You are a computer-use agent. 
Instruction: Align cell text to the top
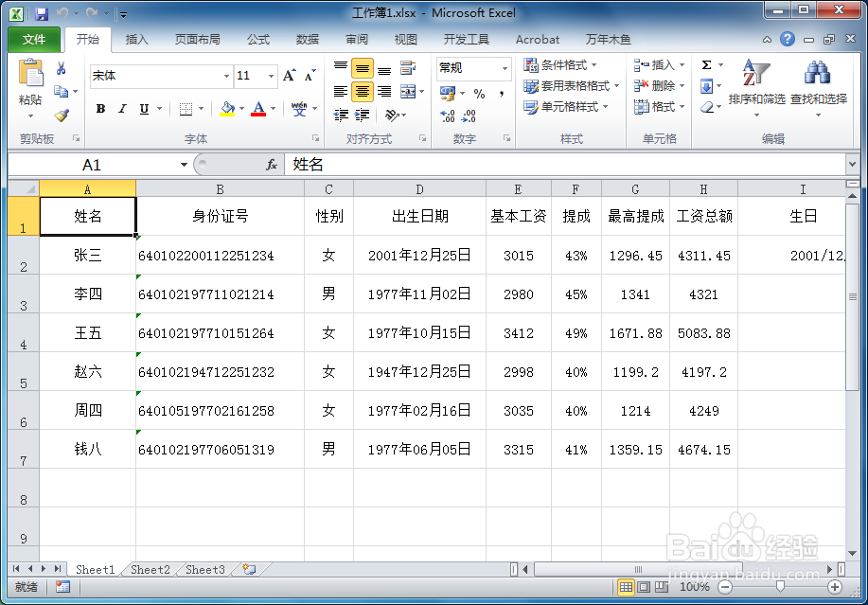point(341,66)
